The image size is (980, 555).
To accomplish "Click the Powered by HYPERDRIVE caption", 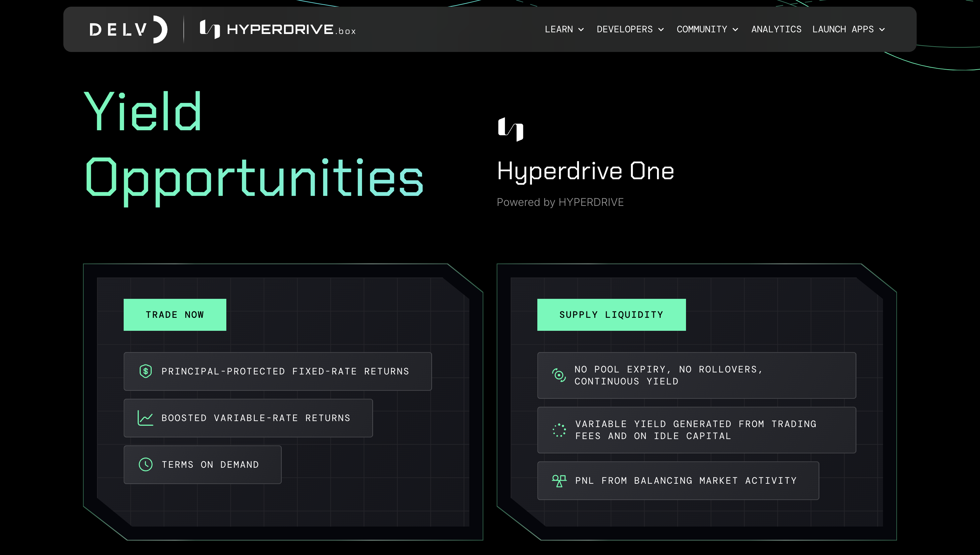I will point(560,202).
